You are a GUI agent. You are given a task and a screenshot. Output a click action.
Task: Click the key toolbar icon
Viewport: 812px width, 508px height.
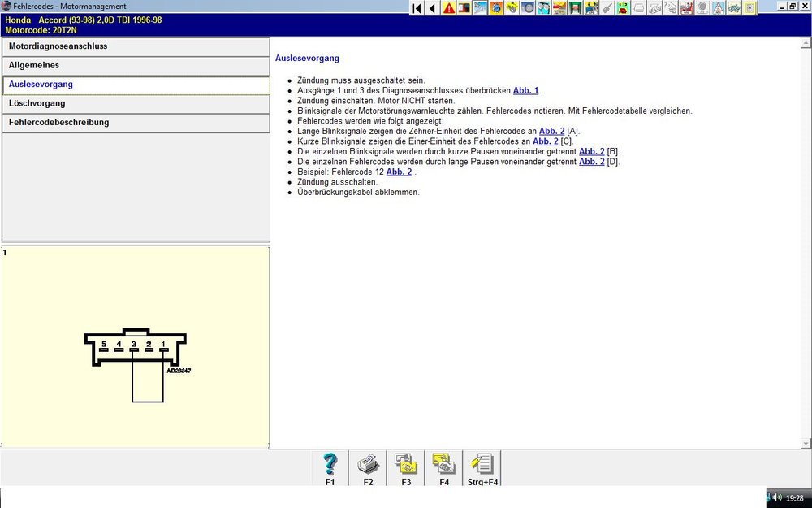tap(607, 8)
